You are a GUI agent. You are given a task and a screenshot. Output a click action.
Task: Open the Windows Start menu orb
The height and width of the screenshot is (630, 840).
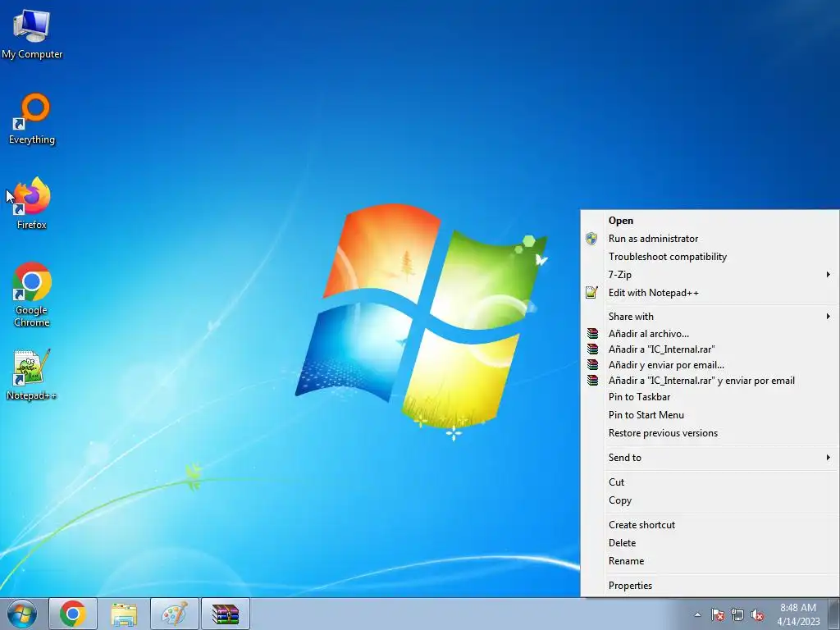(22, 614)
